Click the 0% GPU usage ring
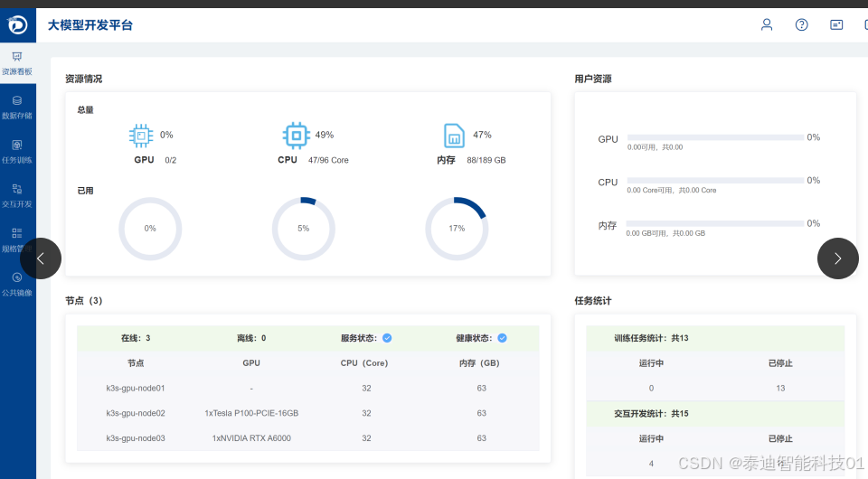Viewport: 868px width, 479px height. click(x=150, y=229)
